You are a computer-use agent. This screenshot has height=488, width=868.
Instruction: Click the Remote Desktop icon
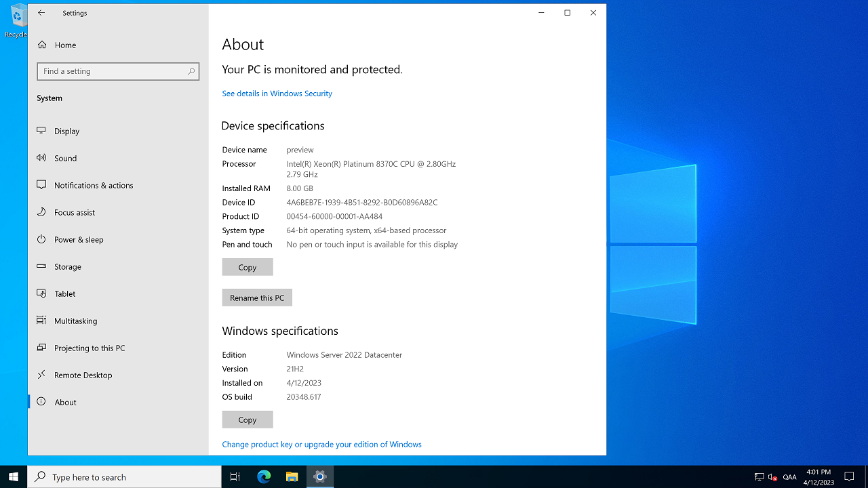(41, 375)
